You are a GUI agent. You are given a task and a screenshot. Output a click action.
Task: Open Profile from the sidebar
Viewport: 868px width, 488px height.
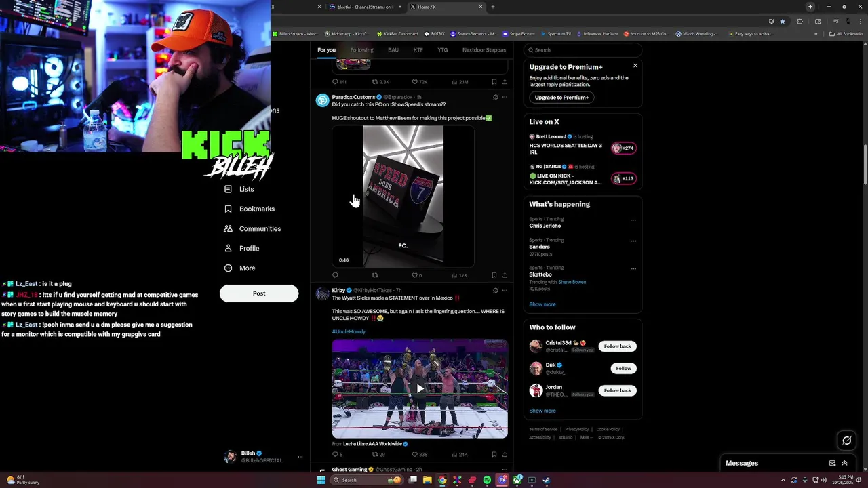point(242,248)
